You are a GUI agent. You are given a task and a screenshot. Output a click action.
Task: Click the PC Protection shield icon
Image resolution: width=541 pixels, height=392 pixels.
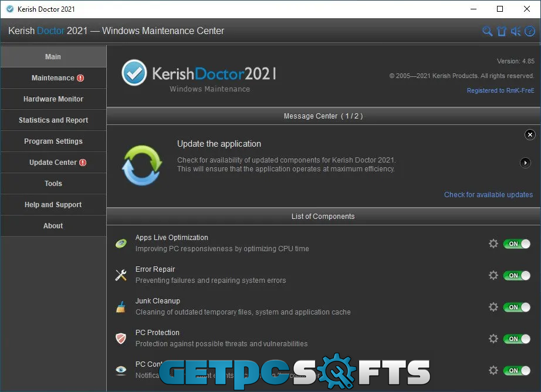click(121, 339)
